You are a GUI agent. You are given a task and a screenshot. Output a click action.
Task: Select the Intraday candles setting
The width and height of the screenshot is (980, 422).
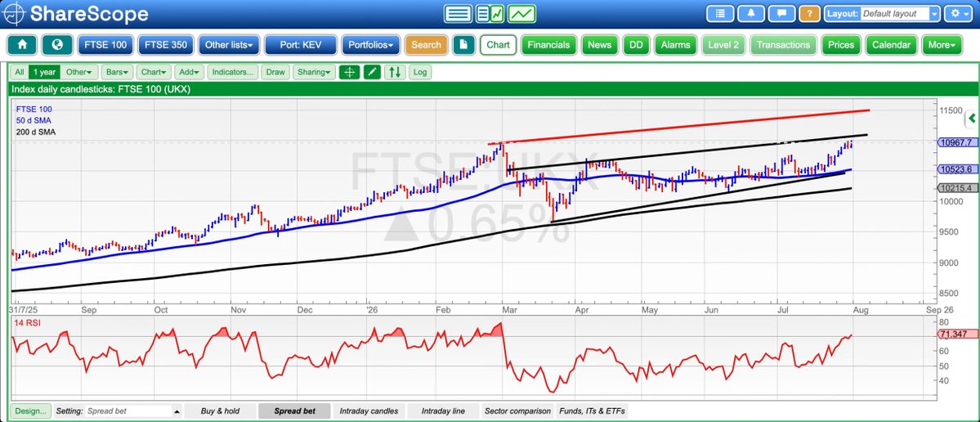click(x=369, y=411)
